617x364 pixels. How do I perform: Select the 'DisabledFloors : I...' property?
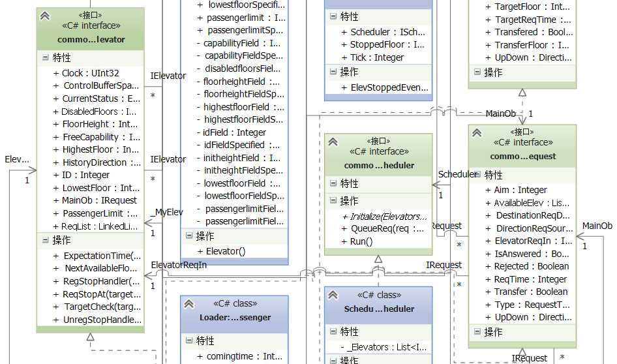pyautogui.click(x=95, y=112)
